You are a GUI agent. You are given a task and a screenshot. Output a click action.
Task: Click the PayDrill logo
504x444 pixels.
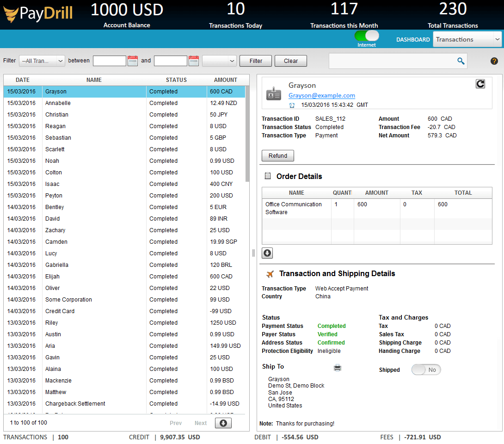pos(37,14)
